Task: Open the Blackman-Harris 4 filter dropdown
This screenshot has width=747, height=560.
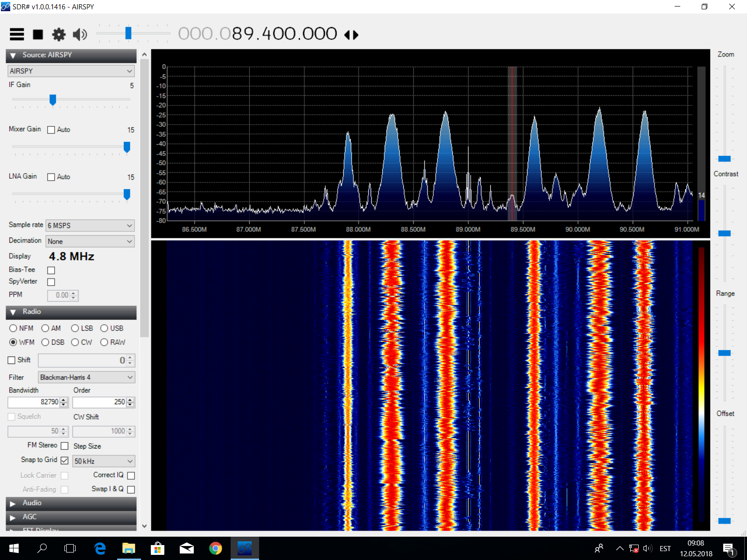Action: click(x=86, y=377)
